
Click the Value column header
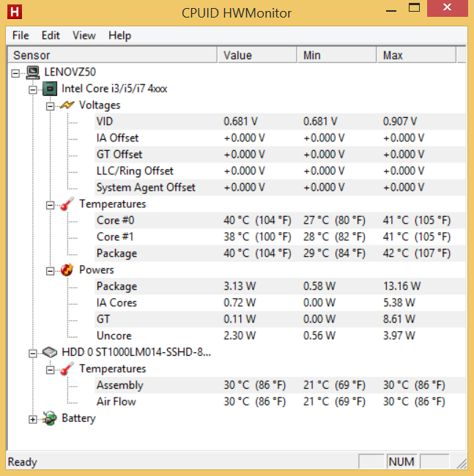click(x=257, y=55)
